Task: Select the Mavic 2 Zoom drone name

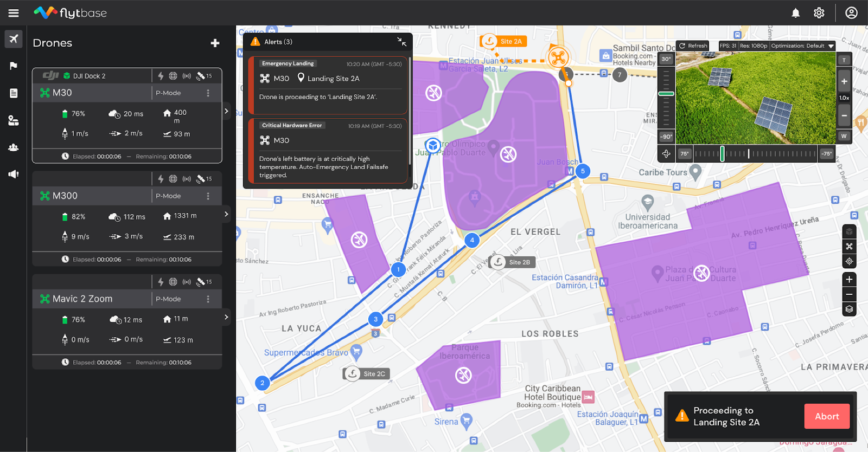Action: 82,299
